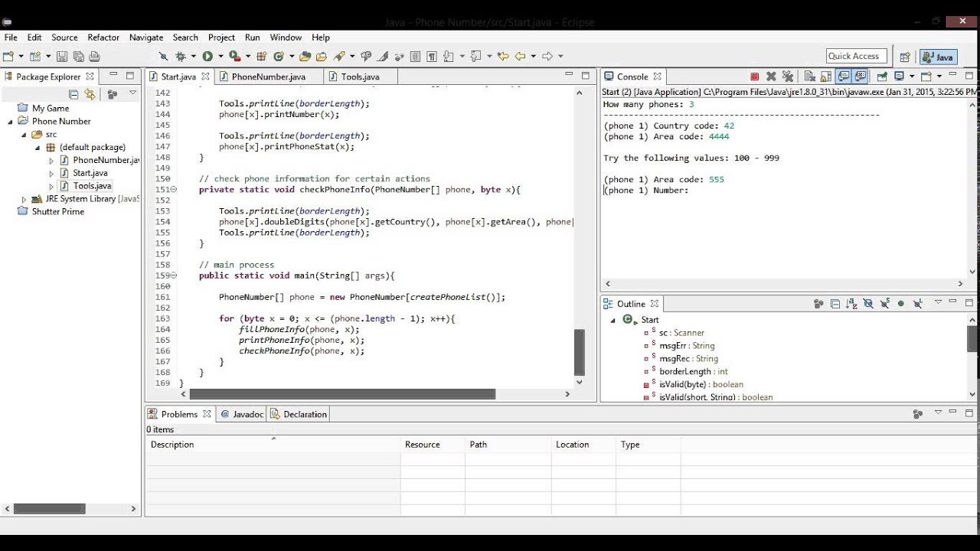Terminate the running program with red square
980x551 pixels.
pyautogui.click(x=755, y=77)
